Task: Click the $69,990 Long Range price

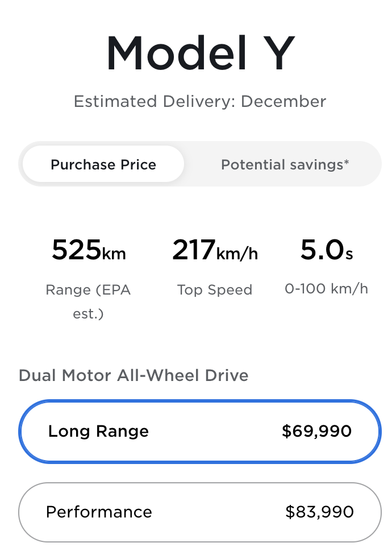Action: (x=317, y=432)
